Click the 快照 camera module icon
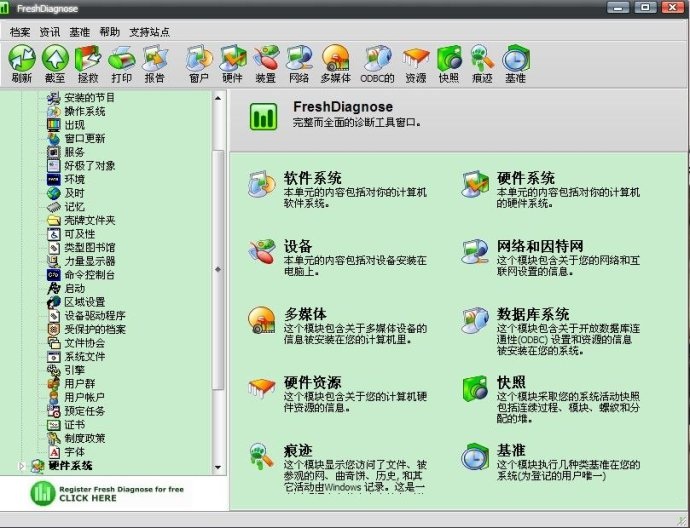Image resolution: width=690 pixels, height=528 pixels. (x=475, y=388)
